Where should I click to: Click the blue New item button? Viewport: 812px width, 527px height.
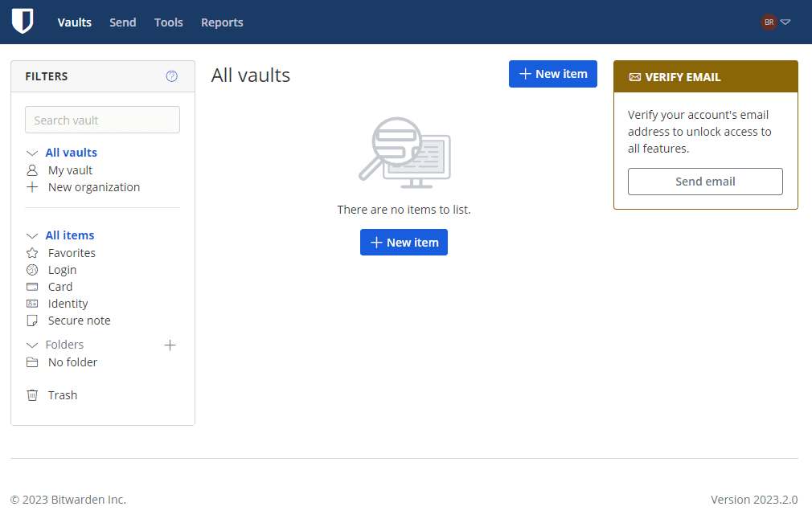[552, 73]
